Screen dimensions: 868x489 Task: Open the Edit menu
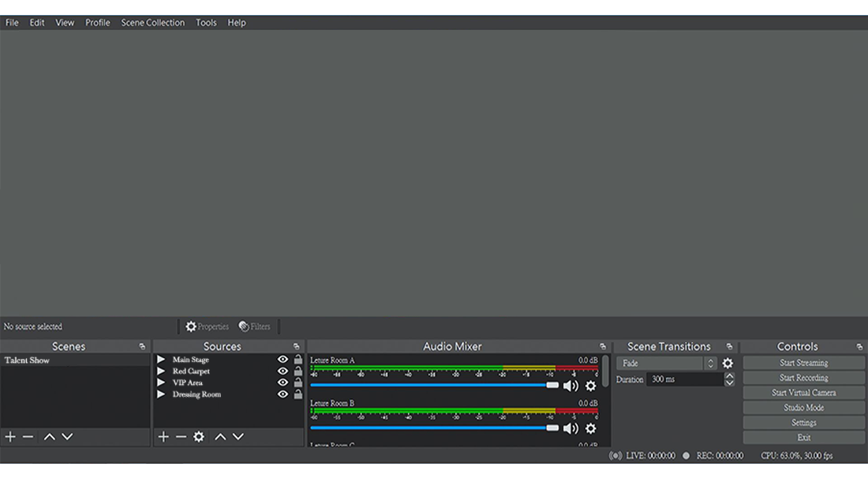tap(36, 23)
